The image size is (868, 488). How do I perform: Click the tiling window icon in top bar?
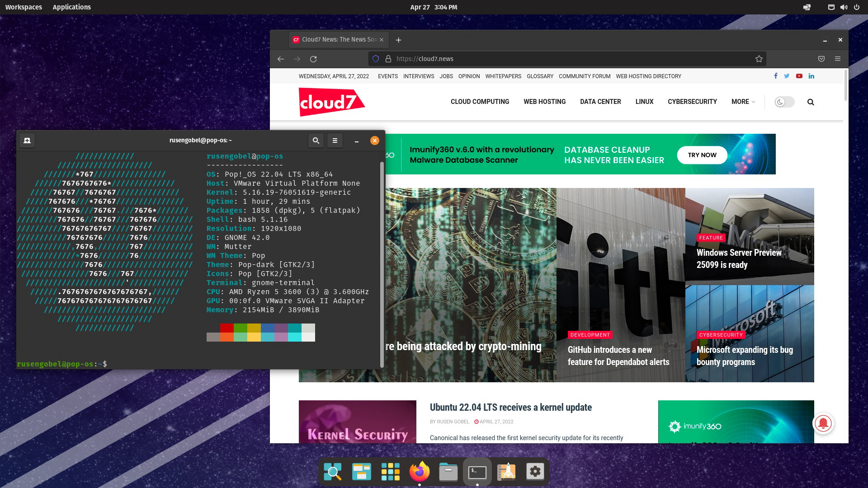807,7
